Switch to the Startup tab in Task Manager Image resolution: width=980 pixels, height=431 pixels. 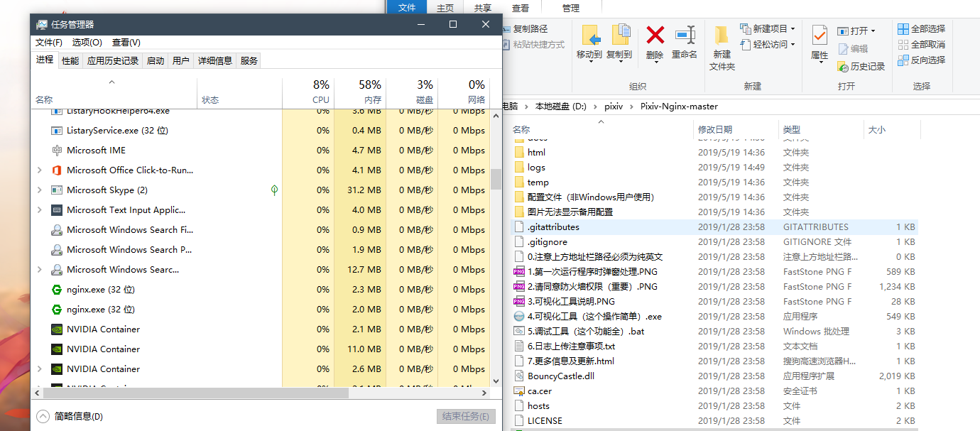pos(155,61)
